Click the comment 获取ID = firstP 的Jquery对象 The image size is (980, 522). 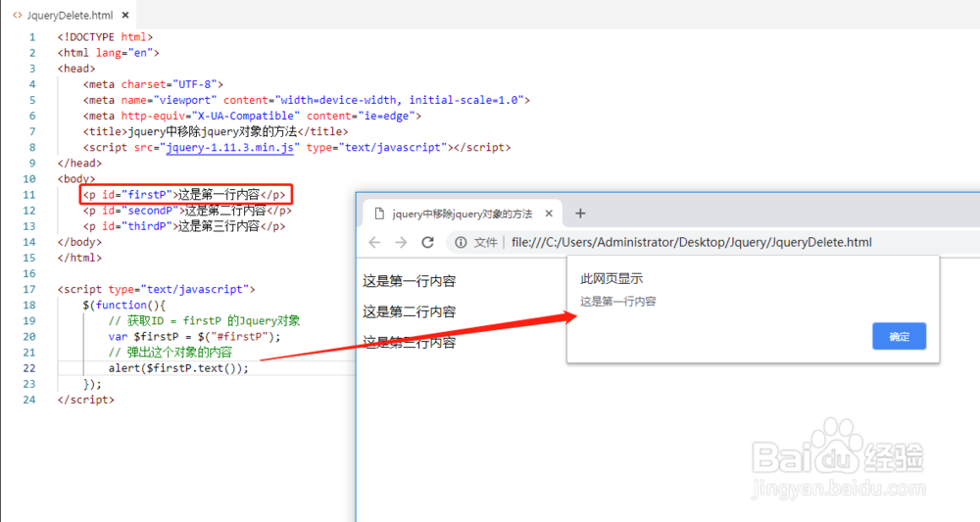coord(205,321)
